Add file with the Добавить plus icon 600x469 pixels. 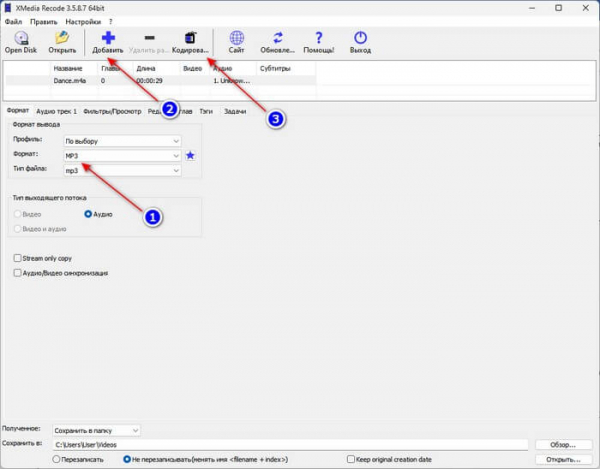coord(108,38)
